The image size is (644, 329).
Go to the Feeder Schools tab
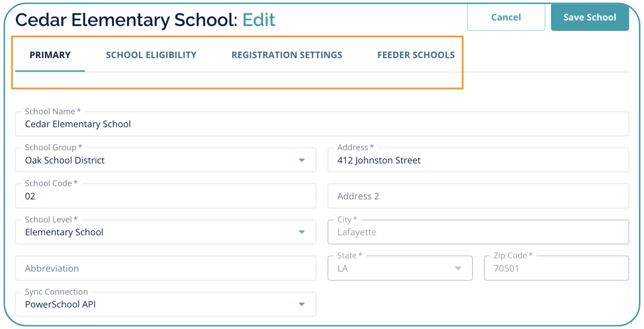[416, 55]
